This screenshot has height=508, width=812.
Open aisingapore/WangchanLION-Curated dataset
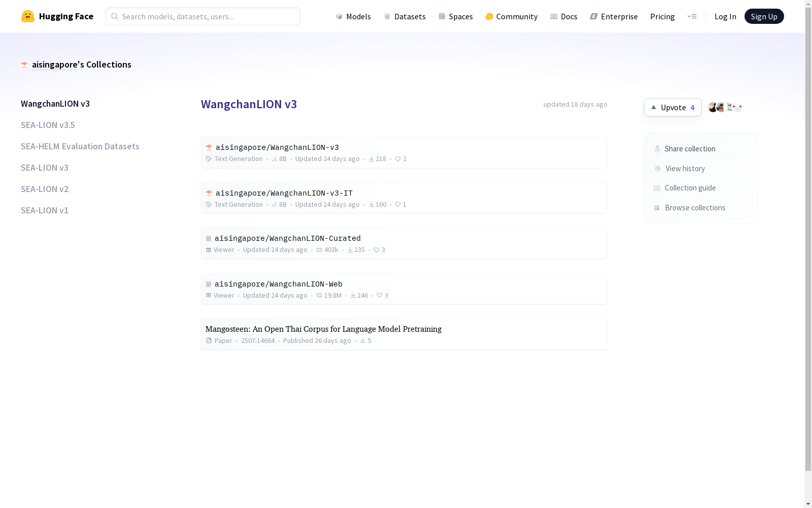[288, 239]
